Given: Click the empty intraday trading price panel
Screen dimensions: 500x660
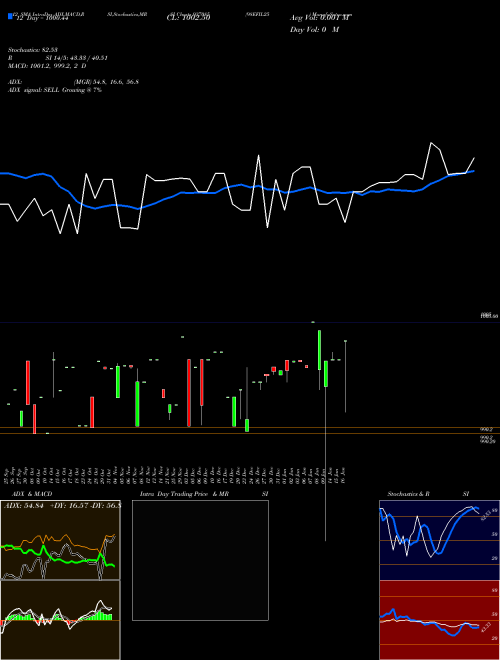Looking at the screenshot, I should click(200, 560).
